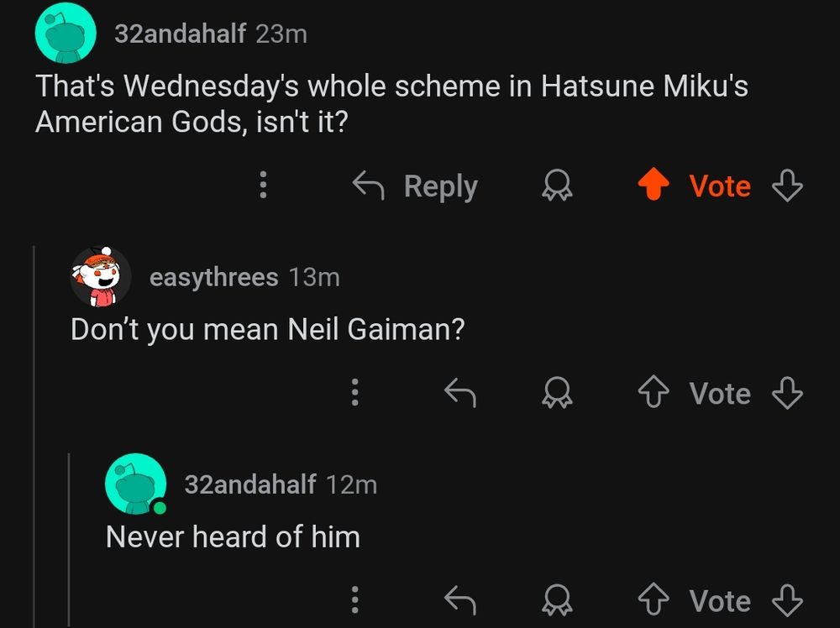This screenshot has width=840, height=628.
Task: Click the easythrees avatar image
Action: click(100, 277)
